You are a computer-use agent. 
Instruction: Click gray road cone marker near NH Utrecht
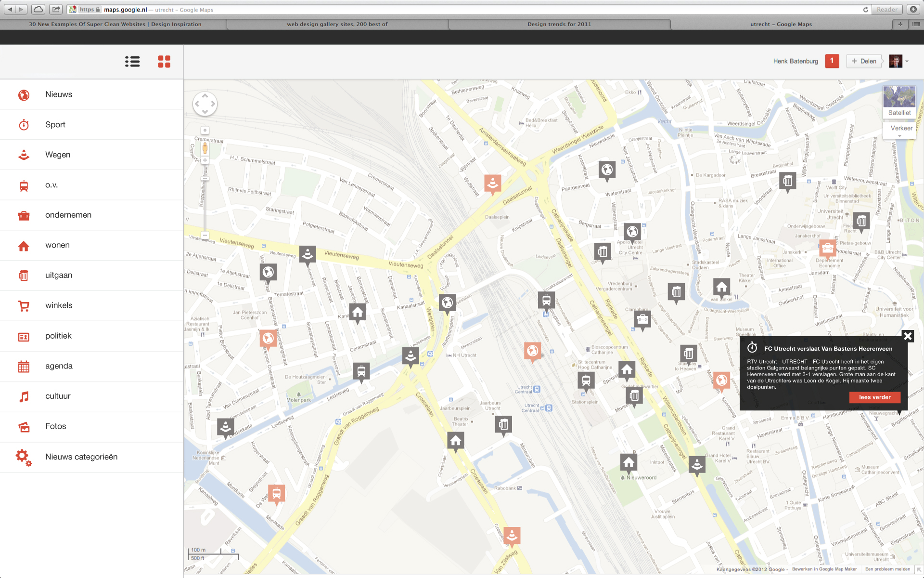coord(411,357)
